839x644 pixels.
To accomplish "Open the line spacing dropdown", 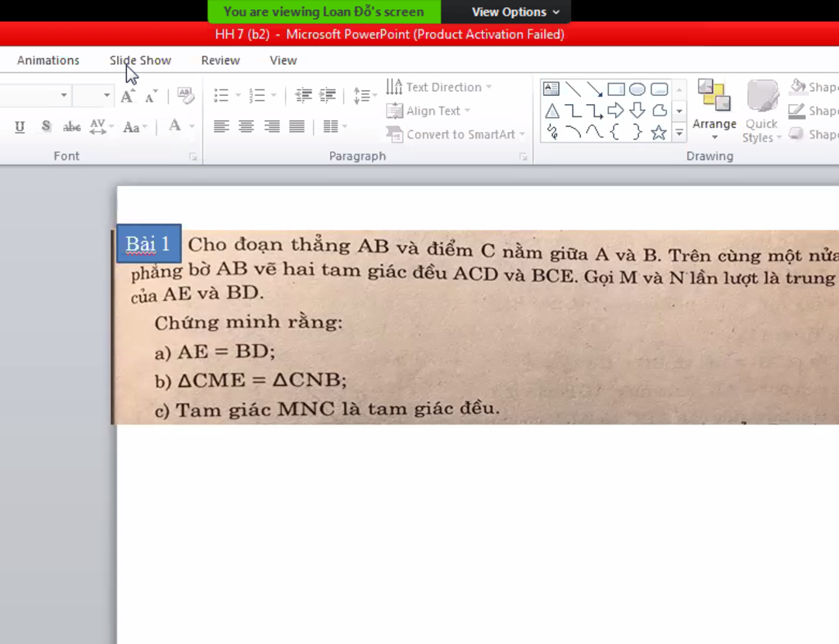I will pos(365,96).
